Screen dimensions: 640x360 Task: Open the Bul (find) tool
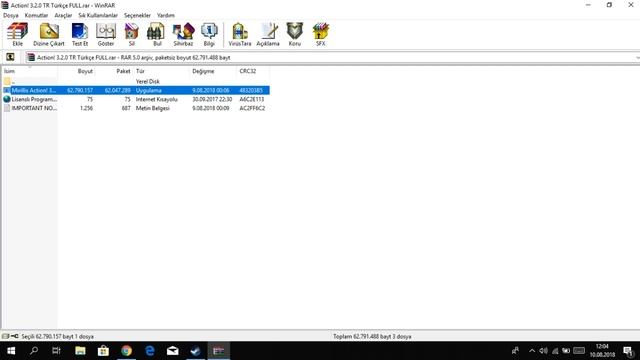(x=157, y=34)
